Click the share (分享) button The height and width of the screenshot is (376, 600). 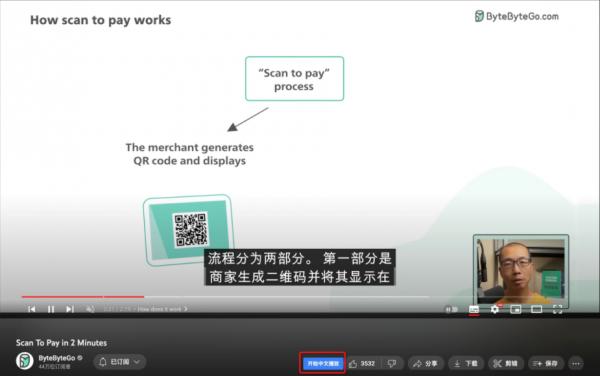[426, 363]
